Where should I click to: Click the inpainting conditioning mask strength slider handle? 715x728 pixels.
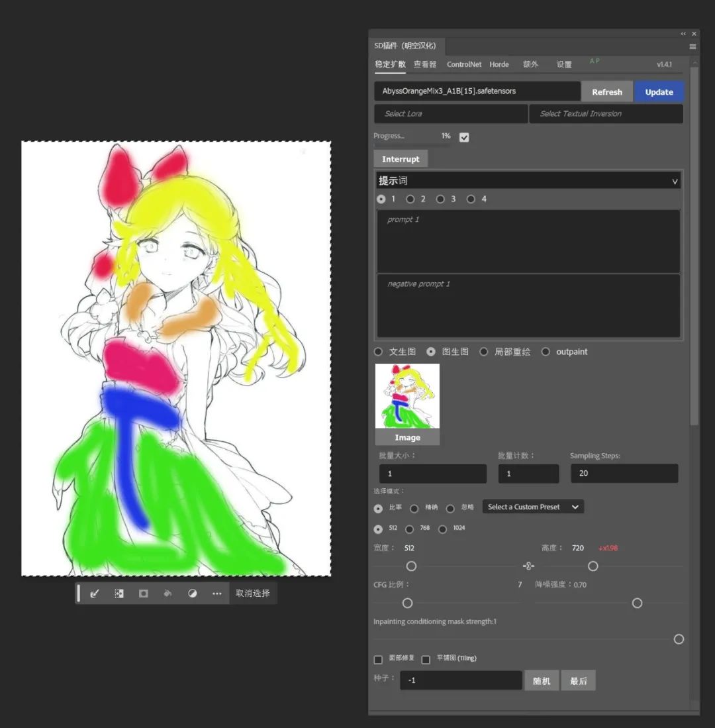[x=679, y=639]
